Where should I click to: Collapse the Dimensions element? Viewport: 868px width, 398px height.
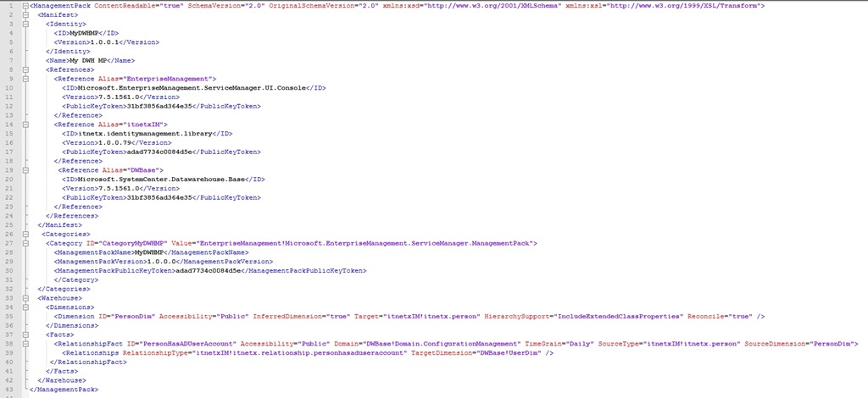(x=25, y=307)
